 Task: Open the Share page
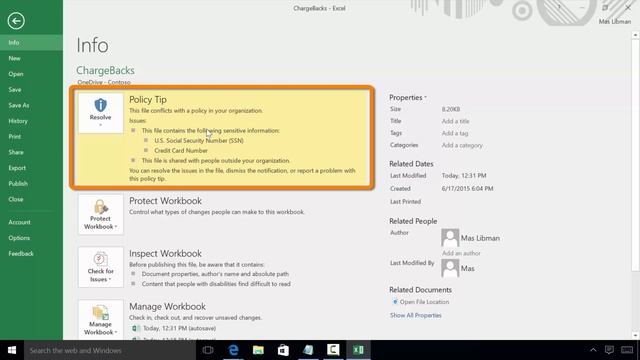tap(31, 152)
